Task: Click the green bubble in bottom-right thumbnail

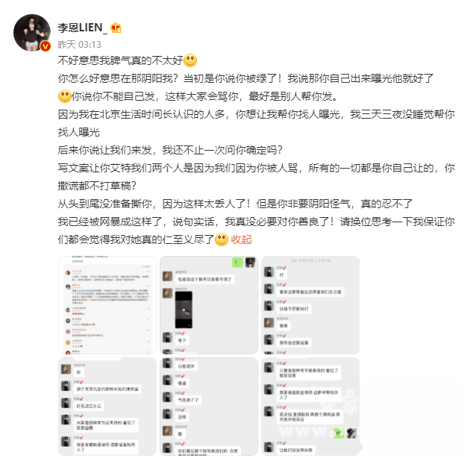Action: 338,433
